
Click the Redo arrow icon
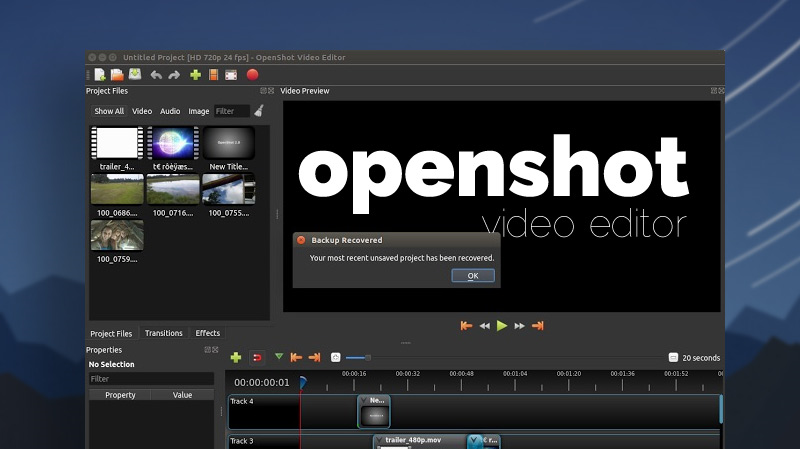coord(174,74)
